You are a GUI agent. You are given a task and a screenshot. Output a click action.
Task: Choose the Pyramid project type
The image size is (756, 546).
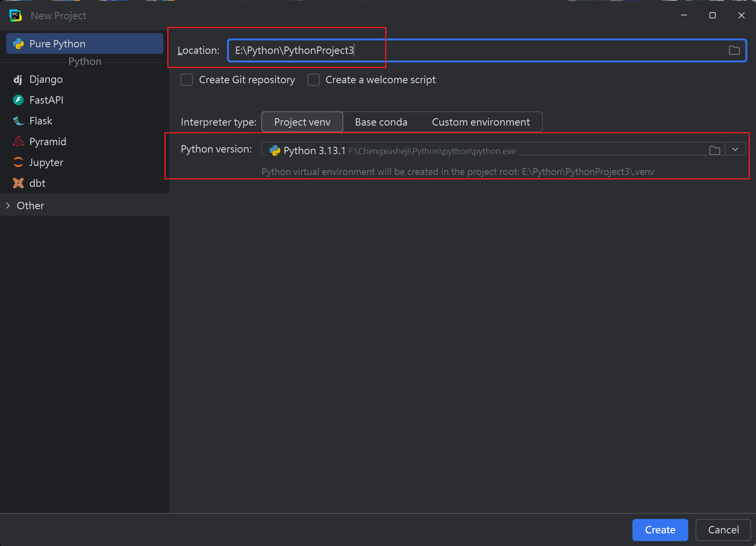(84, 141)
